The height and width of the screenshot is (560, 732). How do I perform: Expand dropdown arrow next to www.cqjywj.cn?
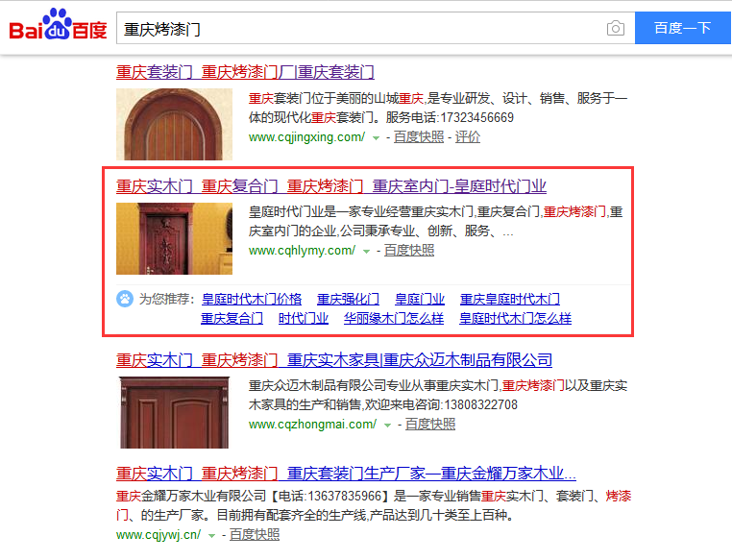pos(212,536)
